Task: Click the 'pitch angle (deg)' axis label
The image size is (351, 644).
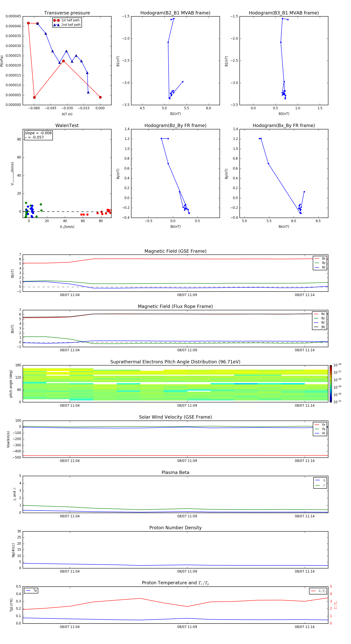Action: click(11, 384)
